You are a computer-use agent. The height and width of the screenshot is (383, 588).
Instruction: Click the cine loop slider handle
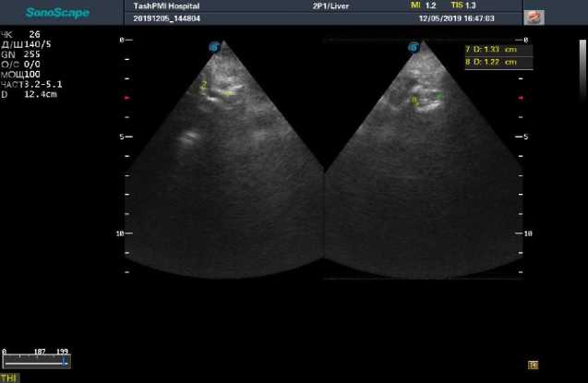65,362
